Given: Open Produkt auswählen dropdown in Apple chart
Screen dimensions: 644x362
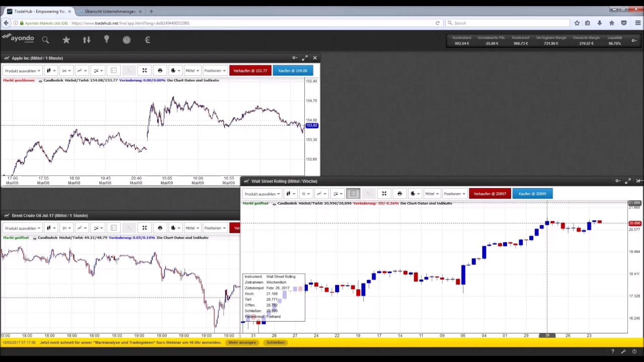Looking at the screenshot, I should pos(23,70).
